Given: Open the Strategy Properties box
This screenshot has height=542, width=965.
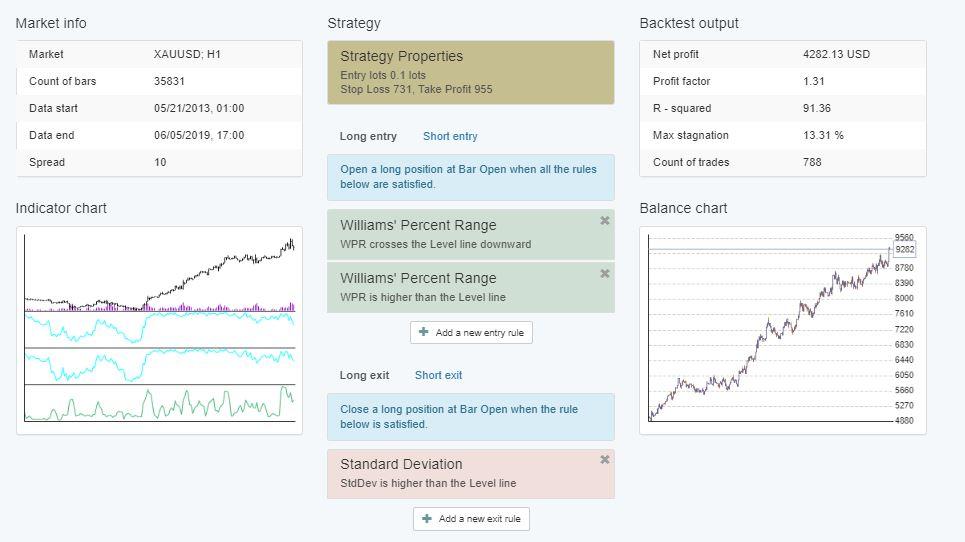Looking at the screenshot, I should tap(470, 72).
